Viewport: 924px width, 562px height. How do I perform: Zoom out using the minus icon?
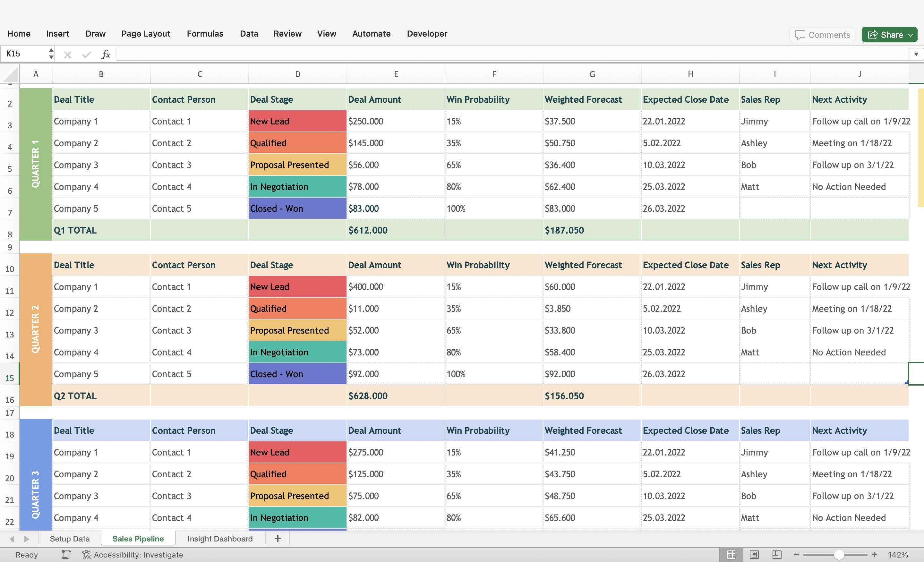[796, 555]
